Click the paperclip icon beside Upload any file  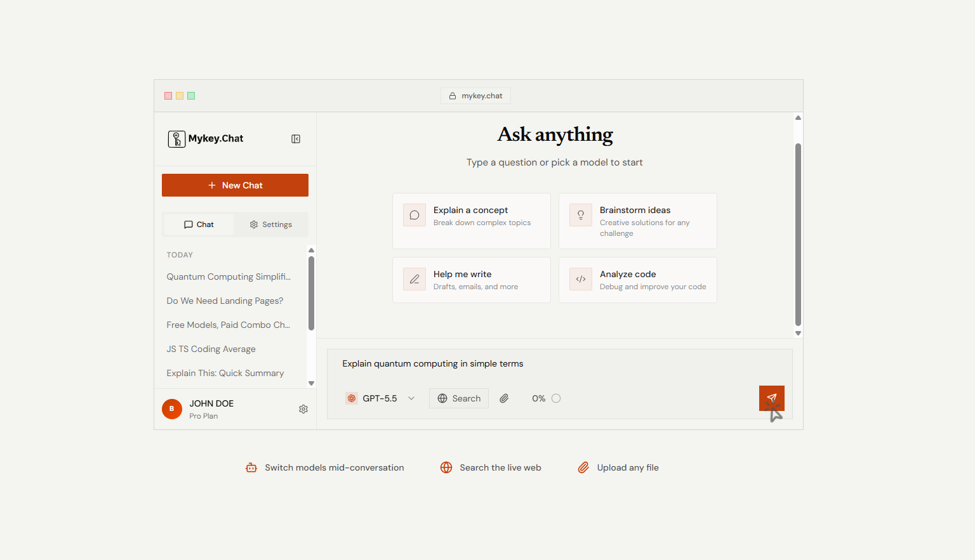pyautogui.click(x=583, y=467)
